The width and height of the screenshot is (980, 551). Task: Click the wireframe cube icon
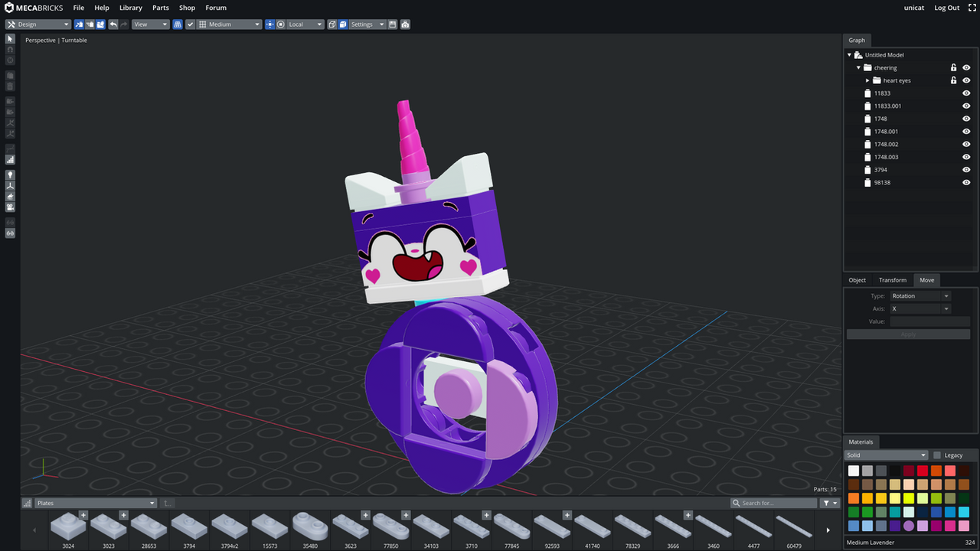[332, 24]
